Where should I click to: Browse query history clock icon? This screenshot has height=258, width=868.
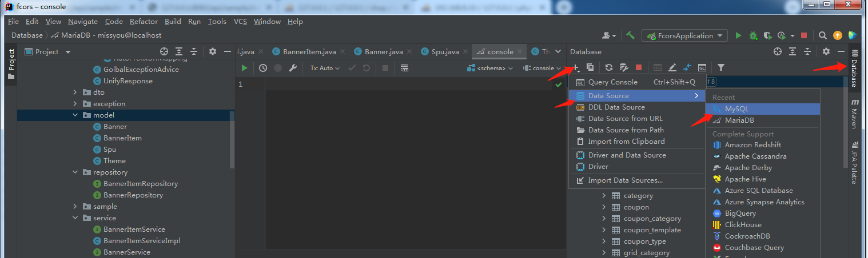[263, 68]
